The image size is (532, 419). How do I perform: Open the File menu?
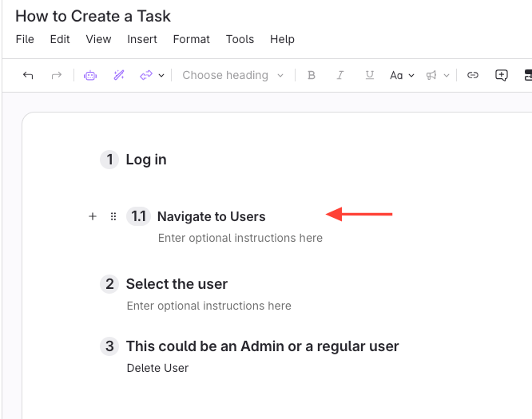pos(25,39)
